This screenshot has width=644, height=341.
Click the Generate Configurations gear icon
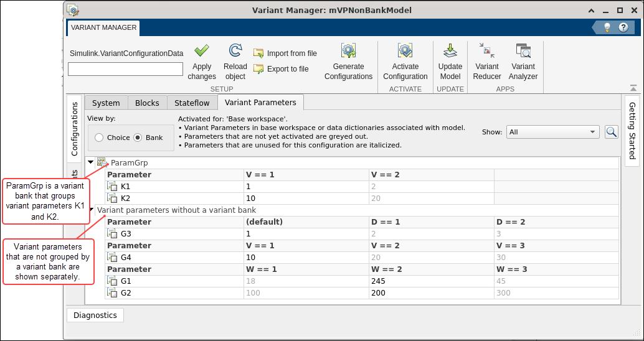348,50
